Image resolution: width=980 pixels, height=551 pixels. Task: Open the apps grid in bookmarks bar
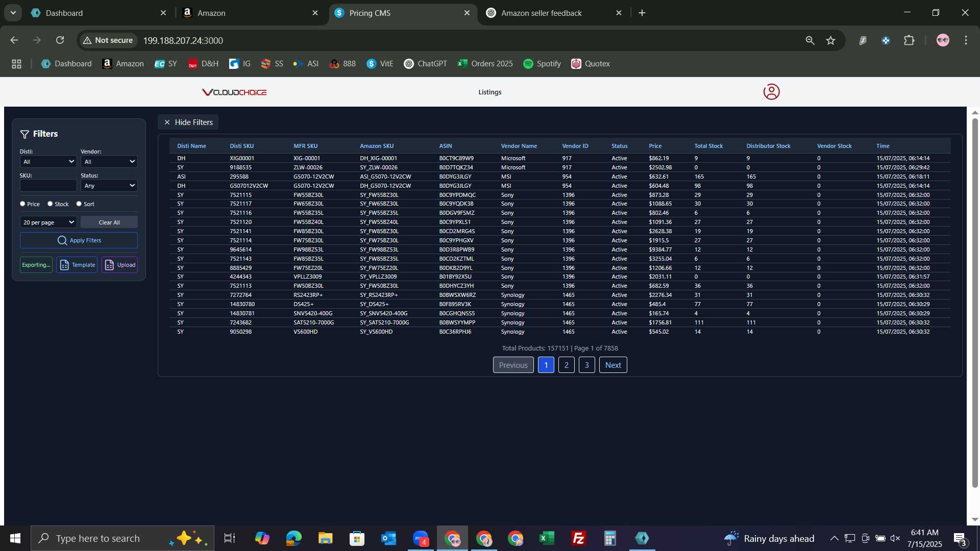coord(16,64)
